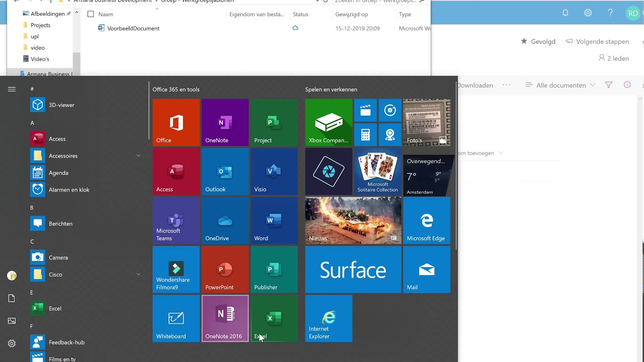Launch the OneNote 2016 tile
Viewport: 644px width, 362px height.
(225, 318)
